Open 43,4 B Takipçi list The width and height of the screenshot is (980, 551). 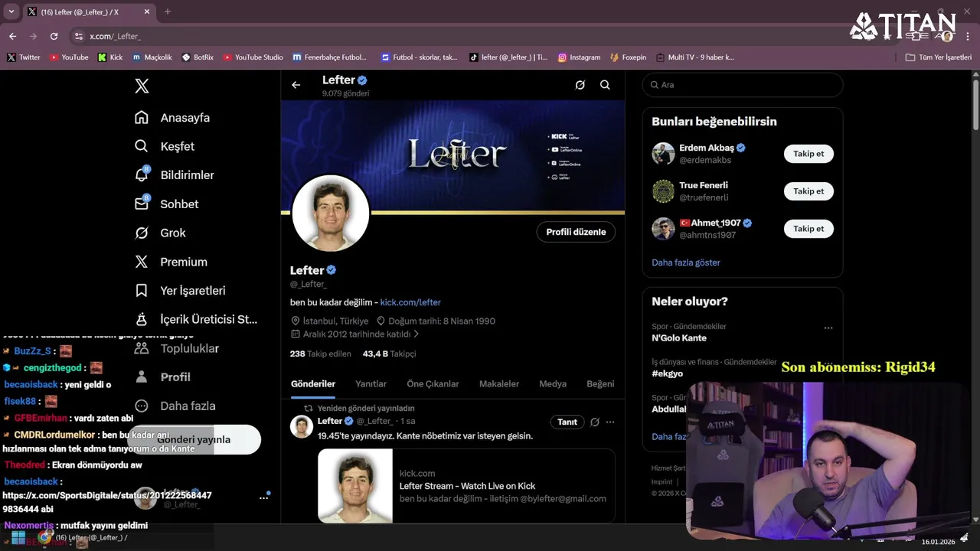tap(390, 354)
